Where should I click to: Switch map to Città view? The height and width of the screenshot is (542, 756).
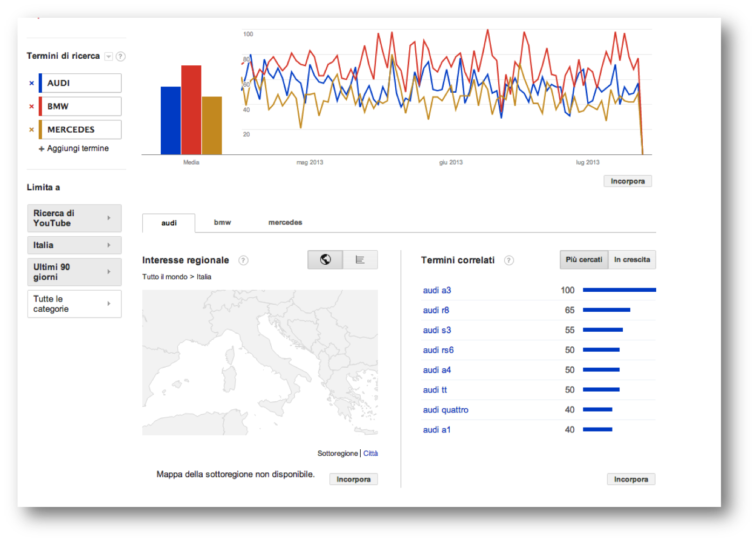coord(370,453)
